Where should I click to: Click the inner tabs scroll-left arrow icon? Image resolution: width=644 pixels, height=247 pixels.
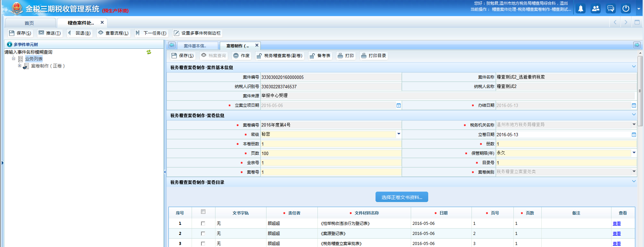click(172, 45)
